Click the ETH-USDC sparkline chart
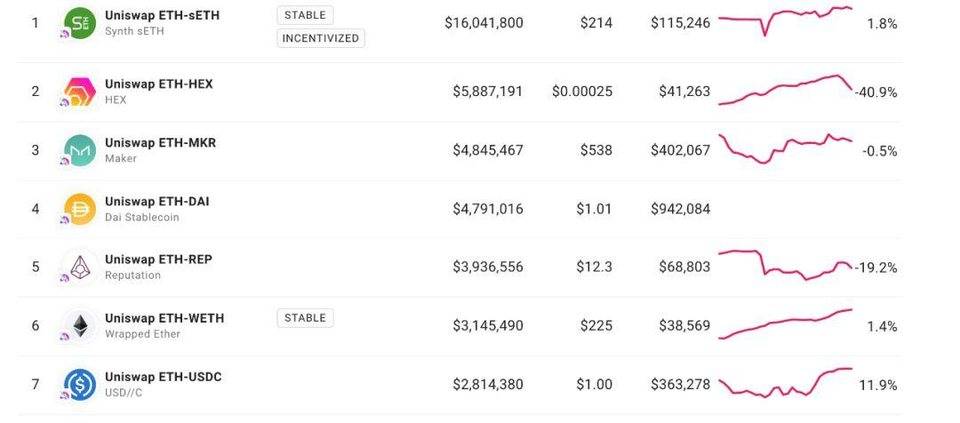Viewport: 960px width, 423px height. tap(786, 383)
